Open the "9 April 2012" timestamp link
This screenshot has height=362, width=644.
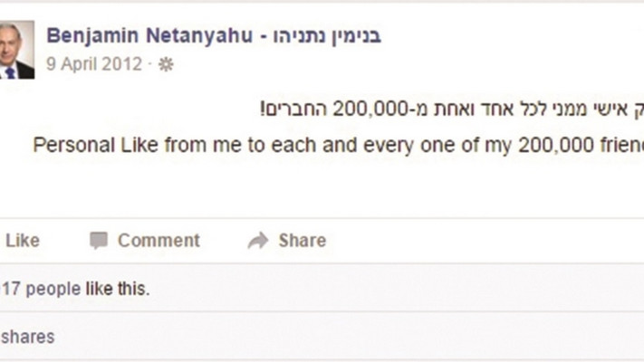(x=94, y=64)
